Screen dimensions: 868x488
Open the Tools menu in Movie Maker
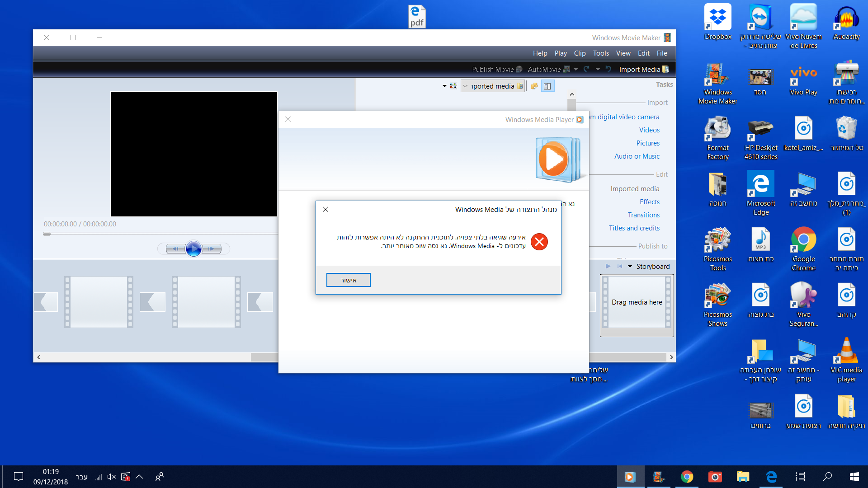click(601, 53)
